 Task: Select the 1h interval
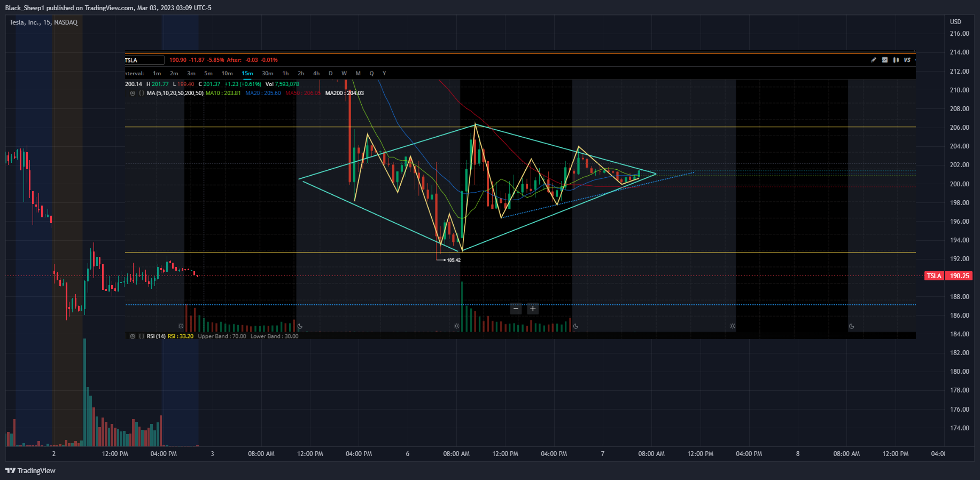pyautogui.click(x=286, y=74)
